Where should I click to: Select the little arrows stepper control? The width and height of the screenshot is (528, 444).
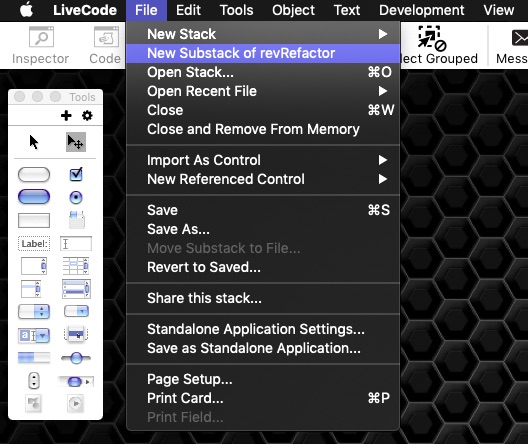click(34, 381)
